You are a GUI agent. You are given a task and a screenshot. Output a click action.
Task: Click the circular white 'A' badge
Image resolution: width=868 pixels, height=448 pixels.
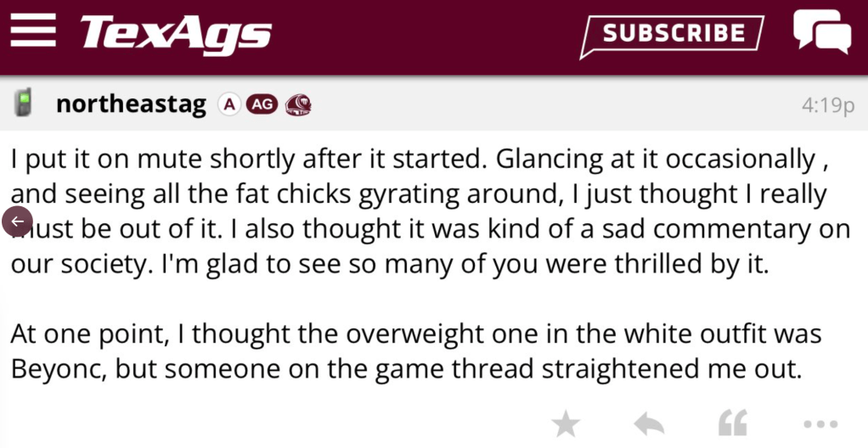228,104
